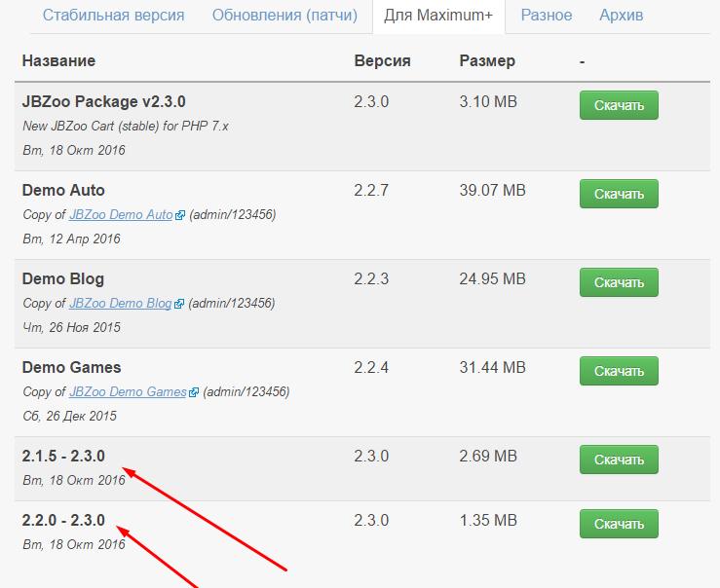Click the Название column header
The image size is (720, 588).
pos(58,60)
